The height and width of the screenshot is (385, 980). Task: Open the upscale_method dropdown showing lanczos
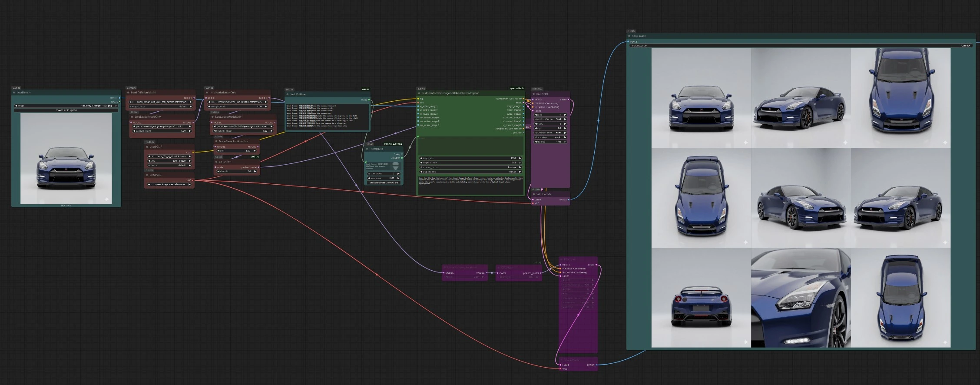point(470,167)
